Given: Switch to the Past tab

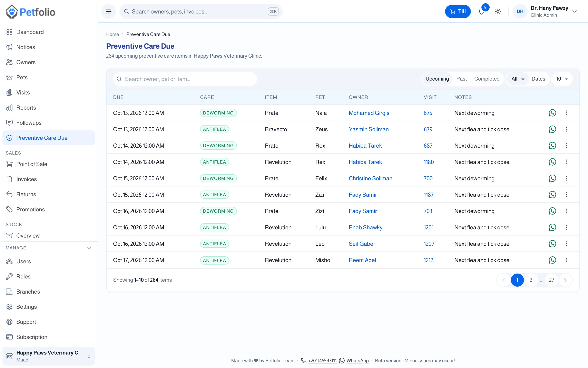Looking at the screenshot, I should [461, 79].
